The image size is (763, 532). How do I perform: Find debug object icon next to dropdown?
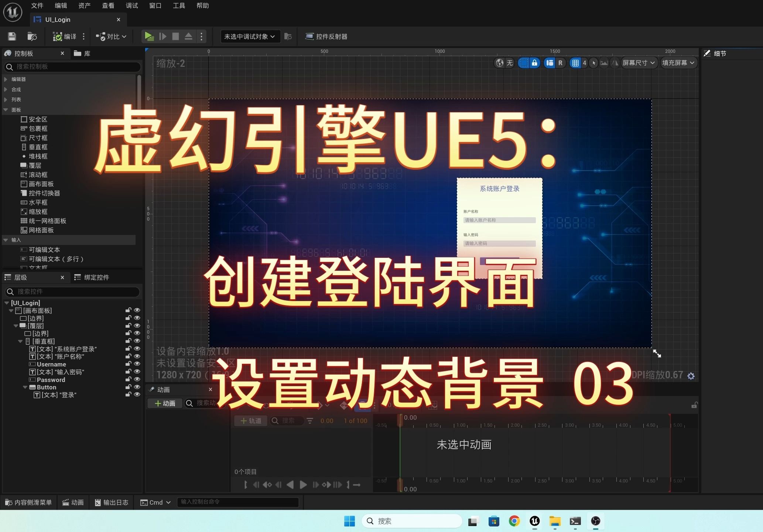[288, 36]
